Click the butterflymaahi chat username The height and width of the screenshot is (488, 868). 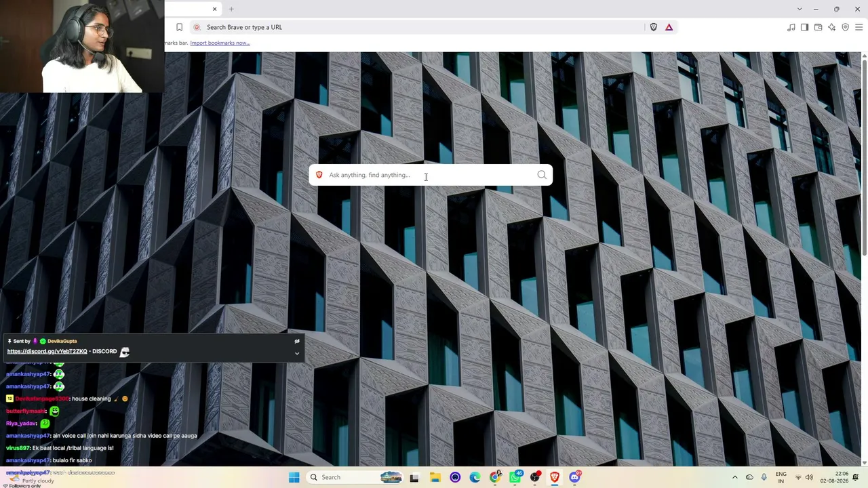coord(26,411)
